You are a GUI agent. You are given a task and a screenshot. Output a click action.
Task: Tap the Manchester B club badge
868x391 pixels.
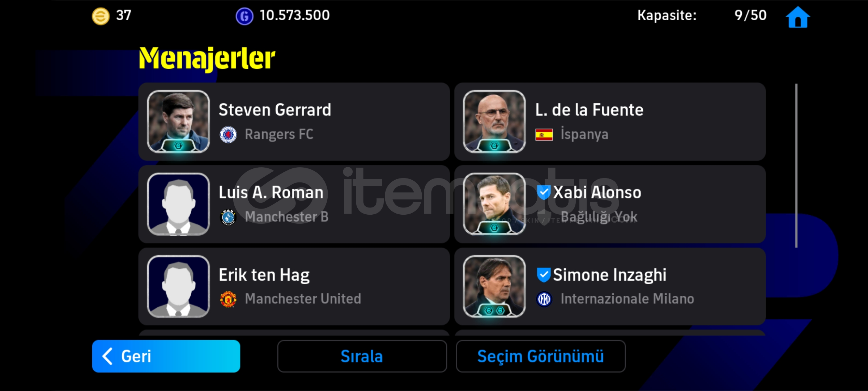pos(228,217)
